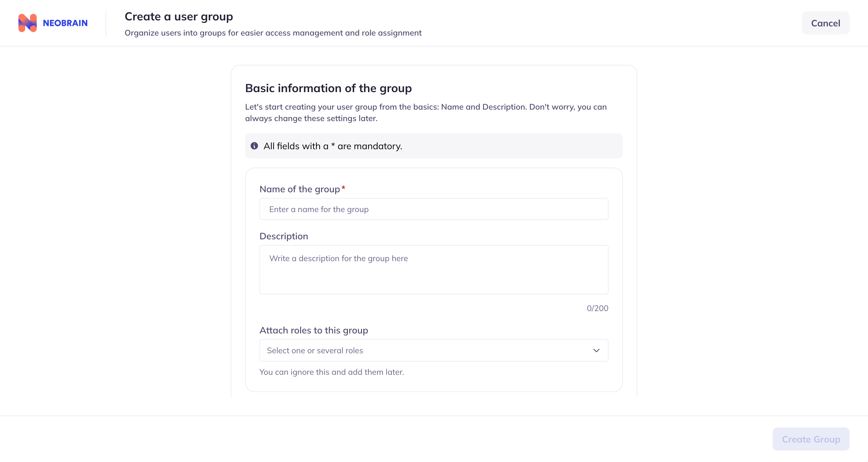Viewport: 868px width, 462px height.
Task: Click the Attach roles to this group label
Action: pos(314,330)
